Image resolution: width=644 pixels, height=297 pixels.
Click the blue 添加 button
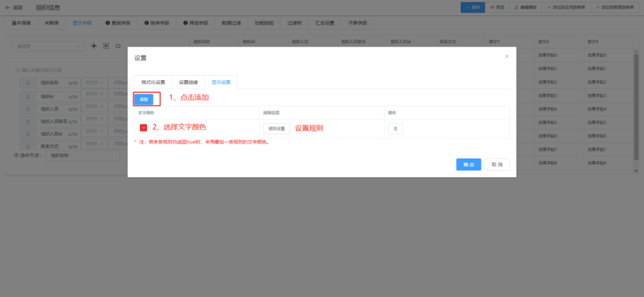[x=144, y=100]
